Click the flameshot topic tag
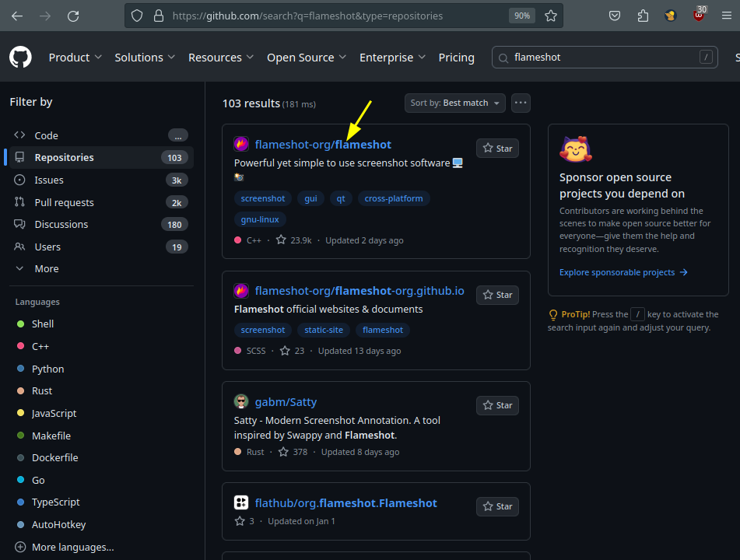The image size is (740, 560). (x=383, y=330)
